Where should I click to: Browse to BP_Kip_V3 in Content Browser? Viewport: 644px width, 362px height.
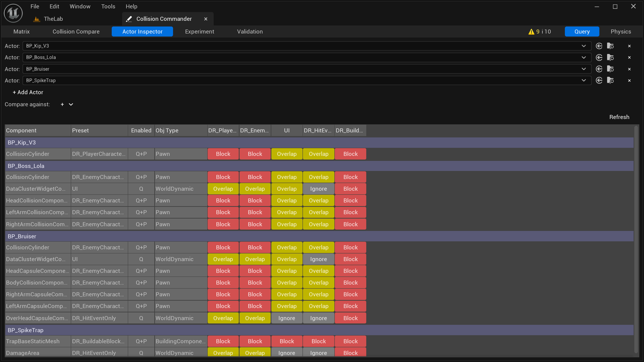pyautogui.click(x=610, y=46)
